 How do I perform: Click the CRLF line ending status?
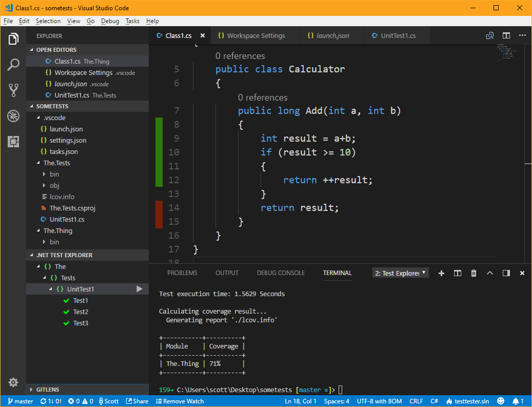pyautogui.click(x=416, y=401)
